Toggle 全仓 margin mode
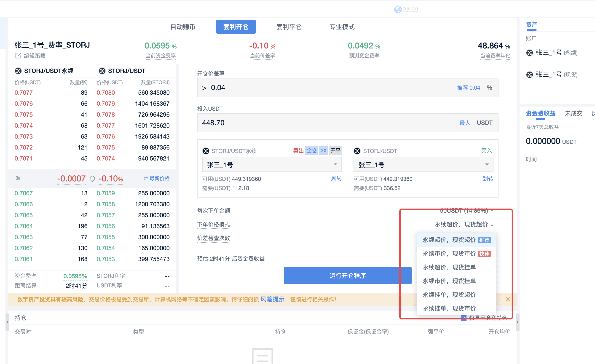595x364 pixels. 311,151
